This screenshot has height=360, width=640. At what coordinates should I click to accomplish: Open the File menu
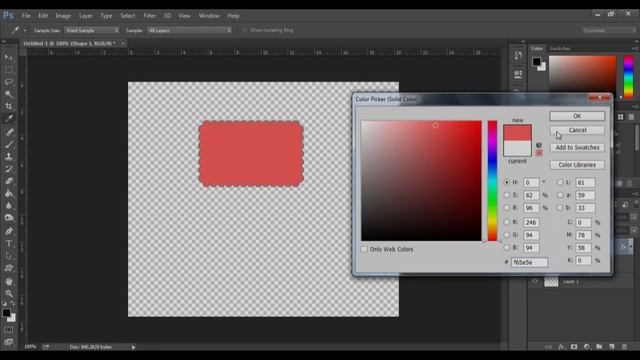pyautogui.click(x=26, y=16)
